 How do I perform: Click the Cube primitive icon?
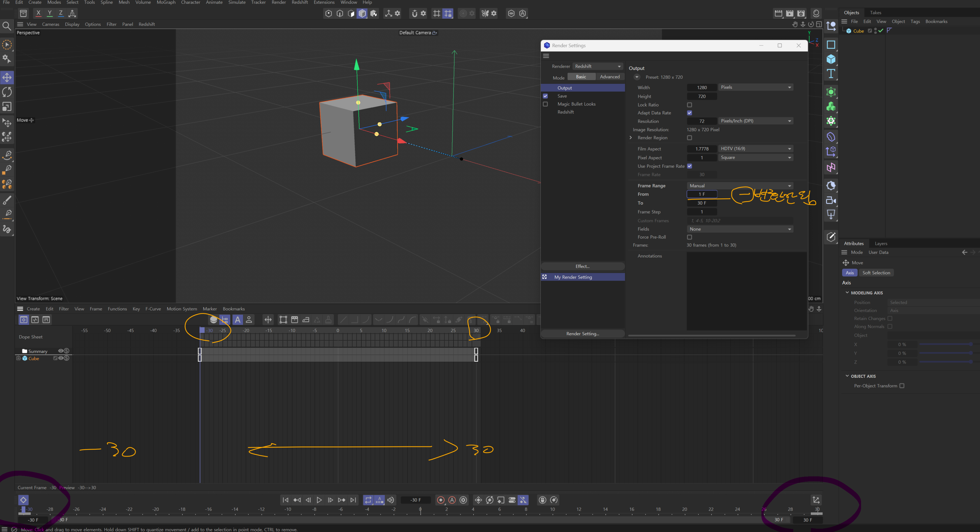(831, 59)
